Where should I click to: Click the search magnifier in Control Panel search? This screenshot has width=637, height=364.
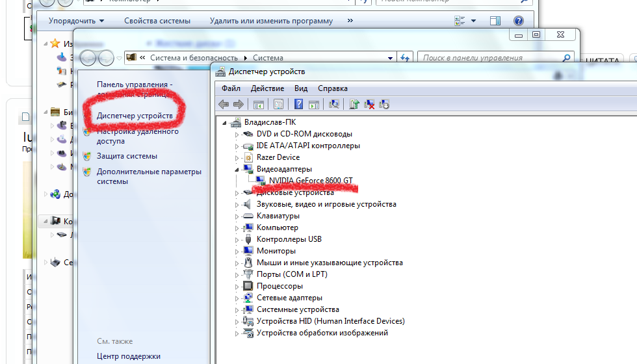pyautogui.click(x=566, y=58)
